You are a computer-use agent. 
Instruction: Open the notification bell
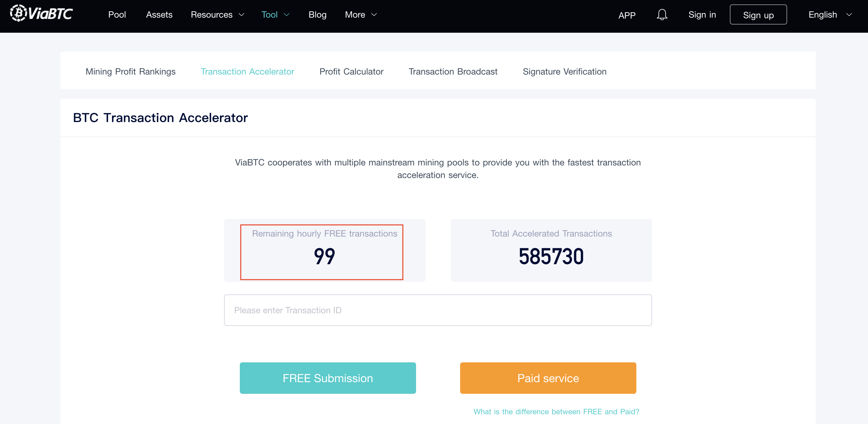662,14
